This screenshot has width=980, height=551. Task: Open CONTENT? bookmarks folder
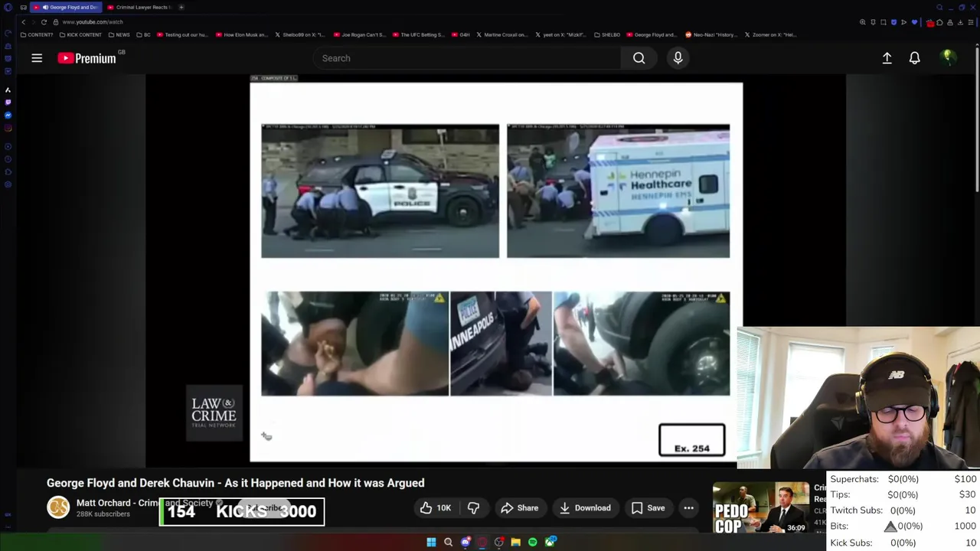click(37, 34)
